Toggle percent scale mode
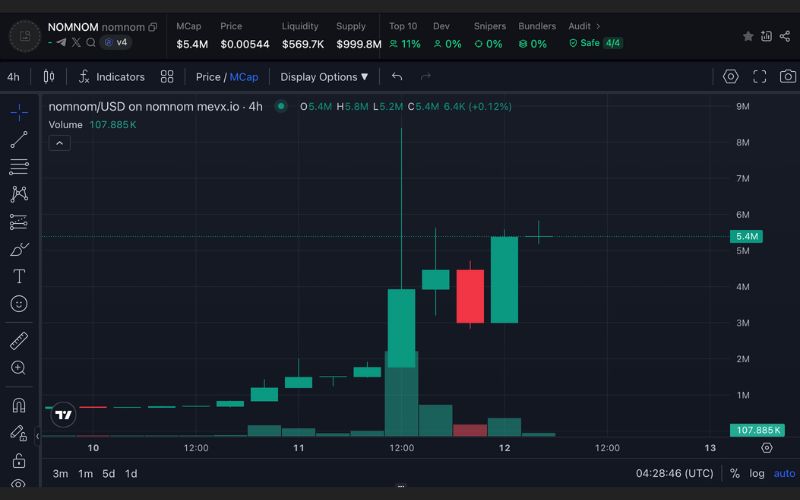The image size is (800, 500). tap(735, 473)
